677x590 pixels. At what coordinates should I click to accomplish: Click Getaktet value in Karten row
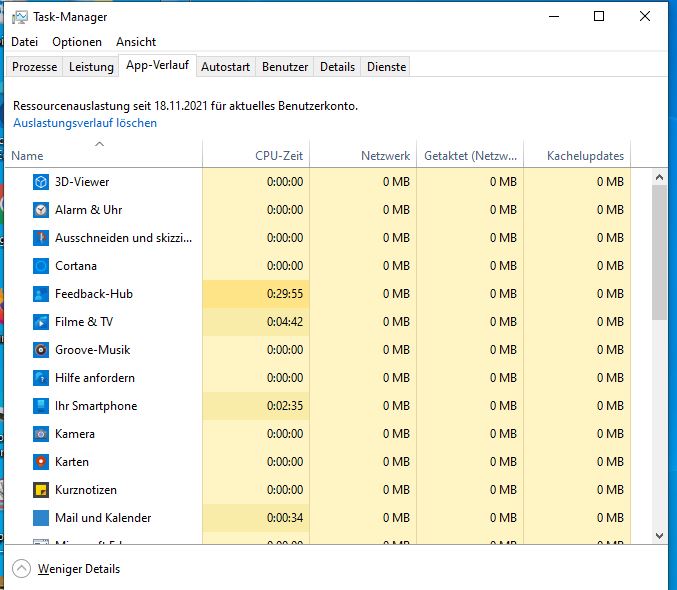tap(503, 462)
